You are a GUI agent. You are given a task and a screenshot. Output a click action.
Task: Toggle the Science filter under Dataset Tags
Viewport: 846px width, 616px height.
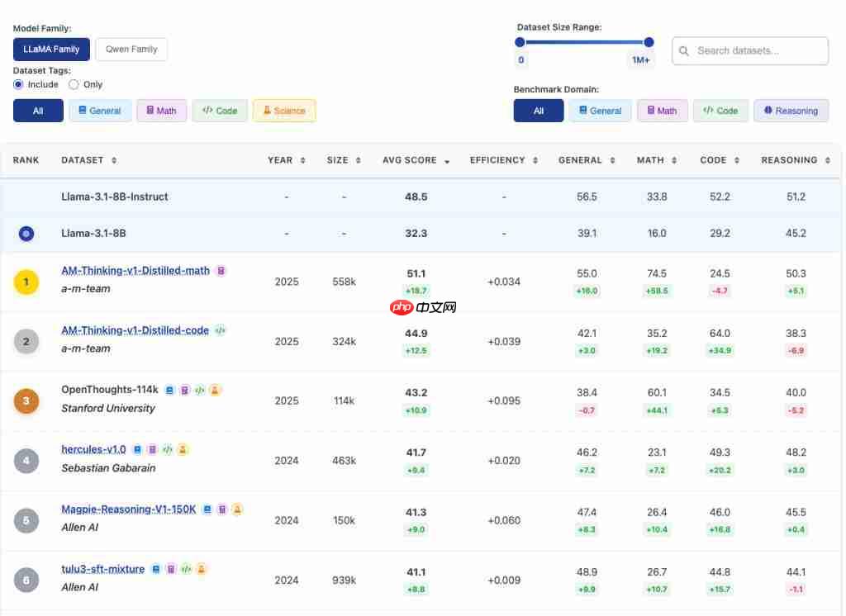coord(283,111)
